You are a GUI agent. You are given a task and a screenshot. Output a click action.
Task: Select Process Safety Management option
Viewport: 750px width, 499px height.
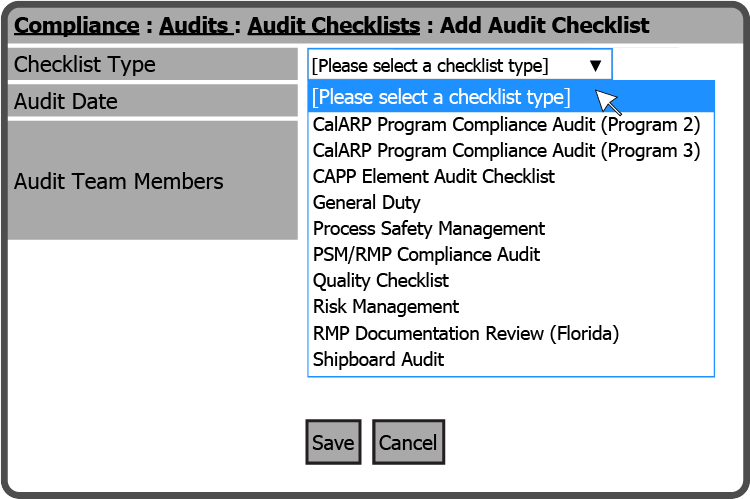tap(428, 229)
